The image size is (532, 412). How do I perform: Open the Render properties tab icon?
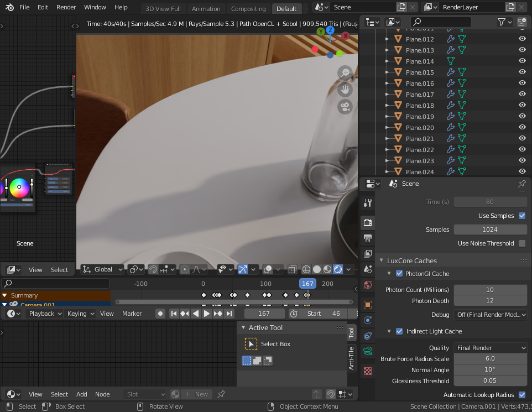[x=368, y=223]
